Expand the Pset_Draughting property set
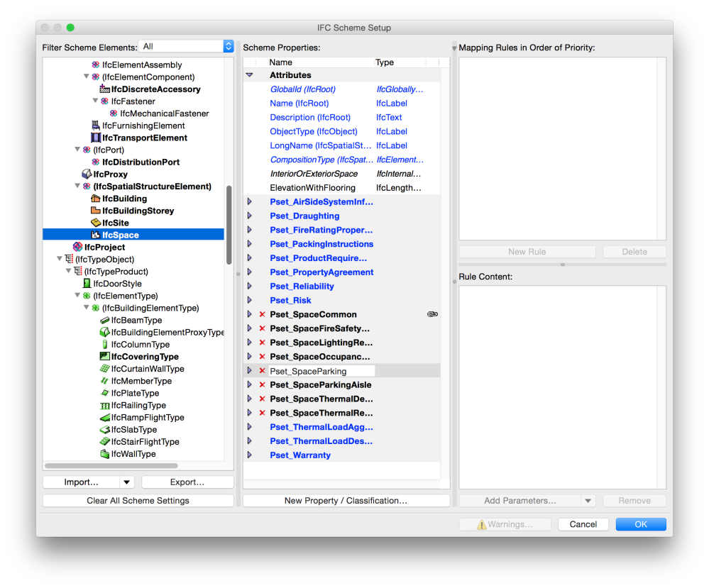The height and width of the screenshot is (588, 709). pyautogui.click(x=250, y=216)
